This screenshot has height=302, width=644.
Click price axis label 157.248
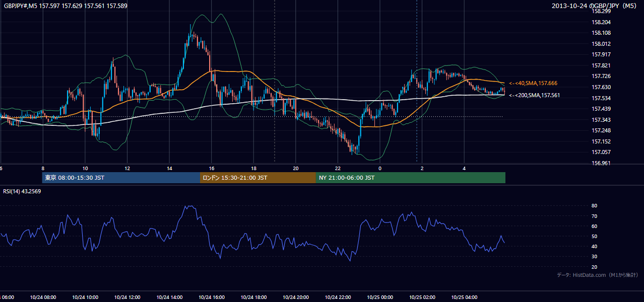click(601, 130)
